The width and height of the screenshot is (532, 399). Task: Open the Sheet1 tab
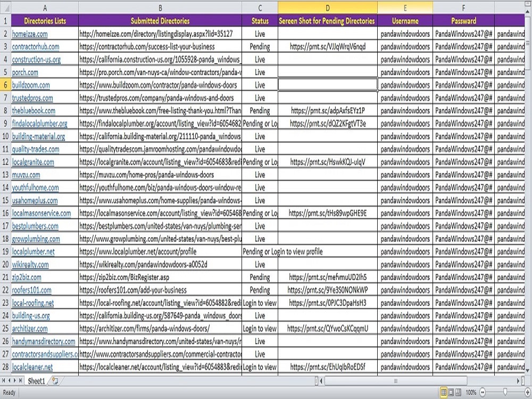pyautogui.click(x=36, y=381)
